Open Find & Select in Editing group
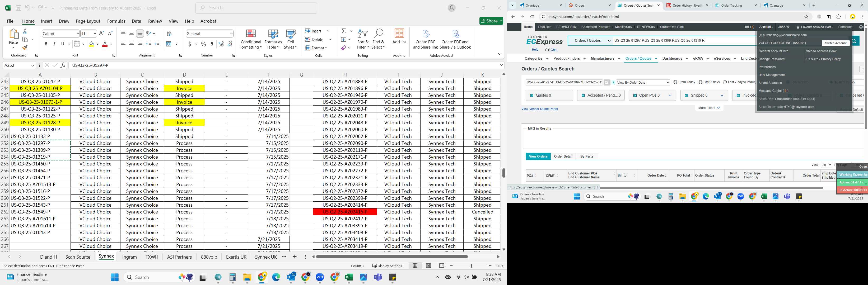The height and width of the screenshot is (285, 868). tap(379, 39)
